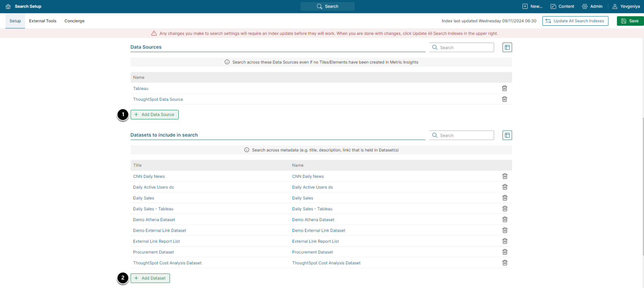Click the Add Dataset button
This screenshot has height=288, width=644.
point(150,278)
